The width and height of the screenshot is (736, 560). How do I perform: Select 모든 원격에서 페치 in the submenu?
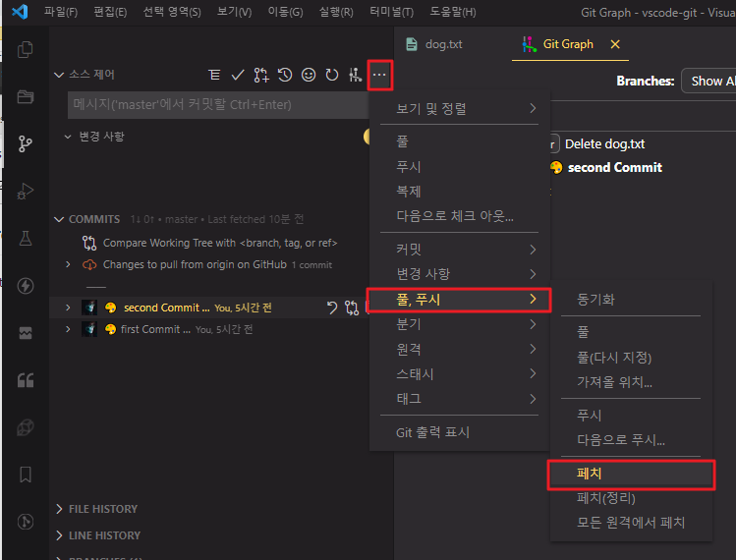[631, 523]
